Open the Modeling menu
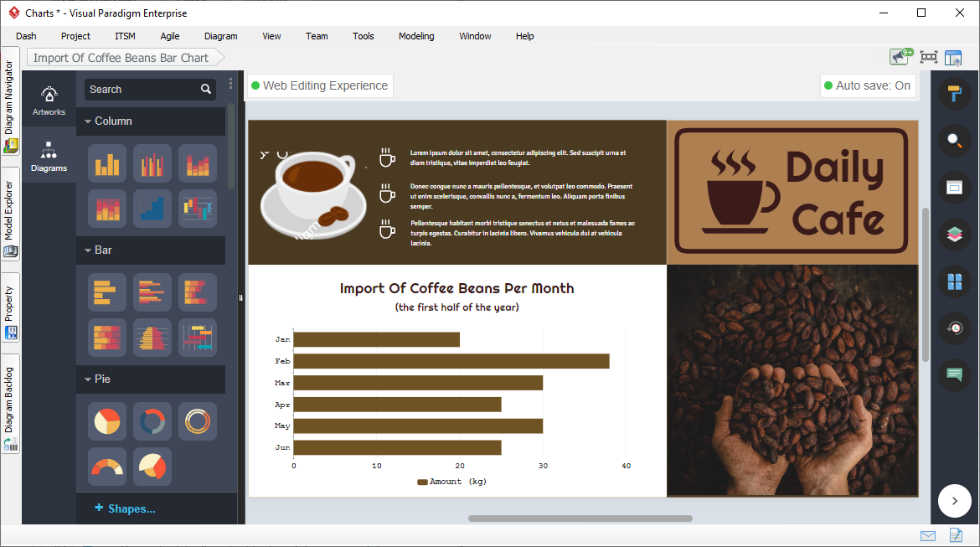This screenshot has height=547, width=980. [416, 36]
